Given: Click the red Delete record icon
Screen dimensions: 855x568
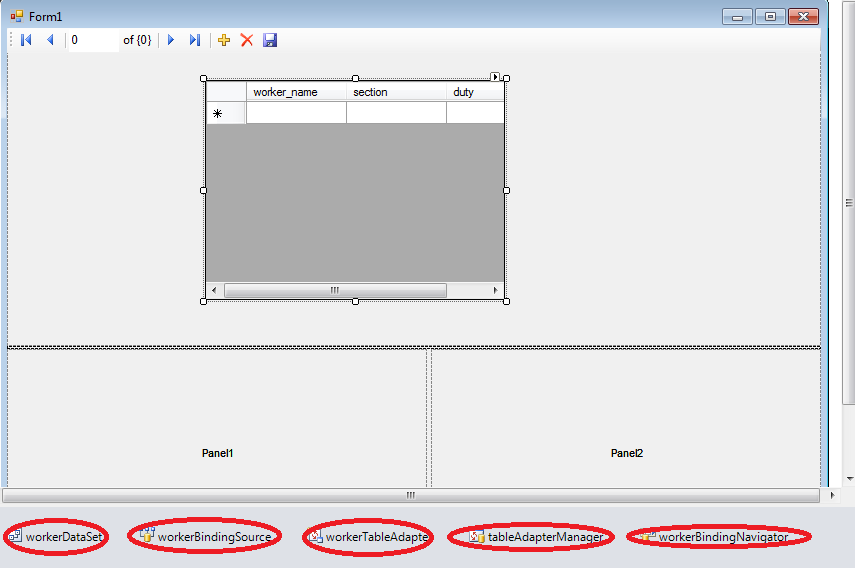Looking at the screenshot, I should [x=247, y=40].
